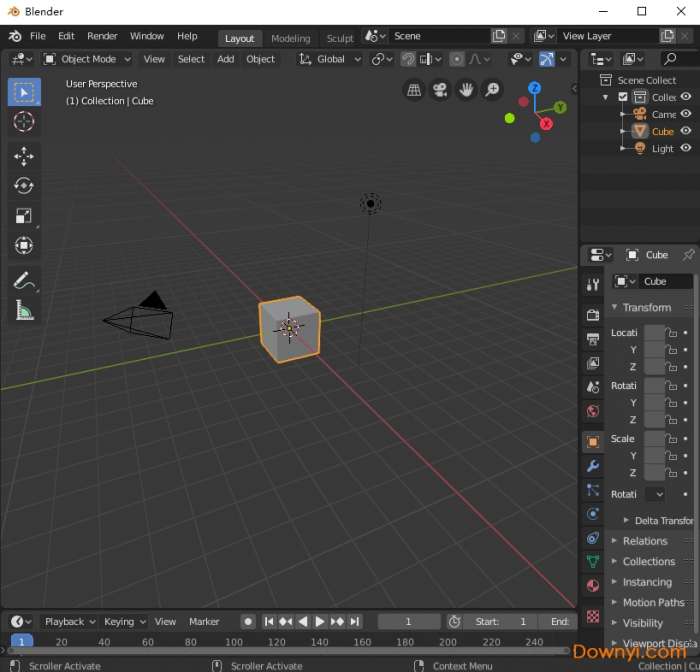This screenshot has width=700, height=672.
Task: Select the Measure tool
Action: (x=24, y=311)
